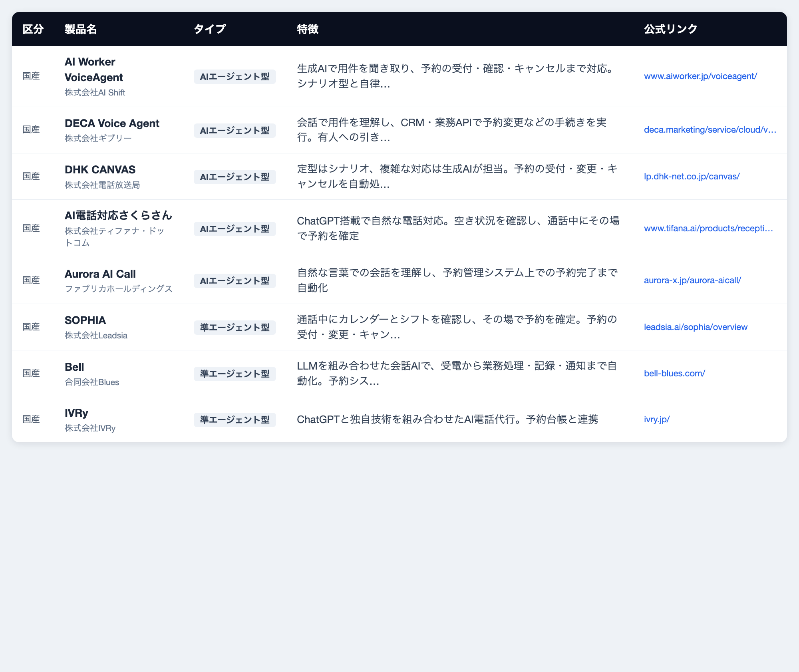
Task: Click 国産 in the Bell row
Action: [31, 374]
